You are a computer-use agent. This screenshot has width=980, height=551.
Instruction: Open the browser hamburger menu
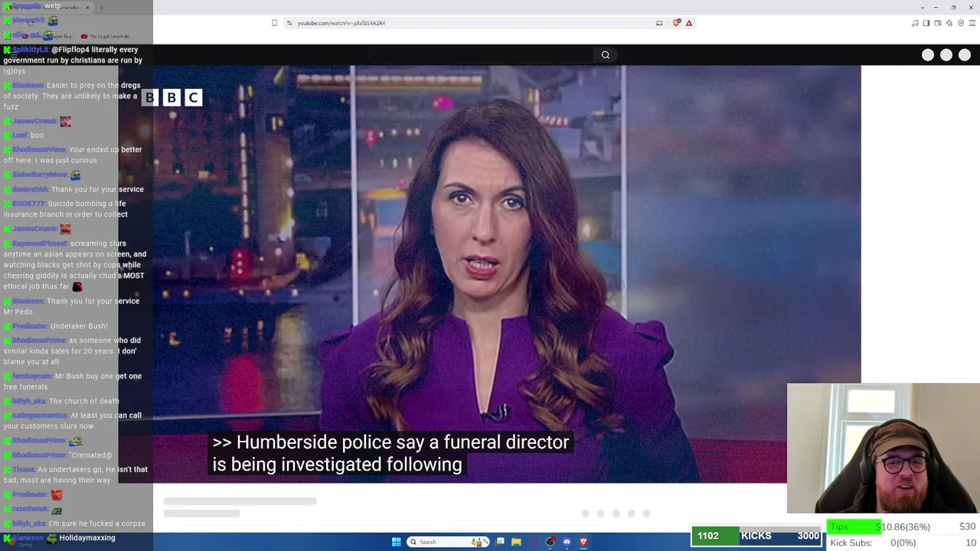point(972,23)
